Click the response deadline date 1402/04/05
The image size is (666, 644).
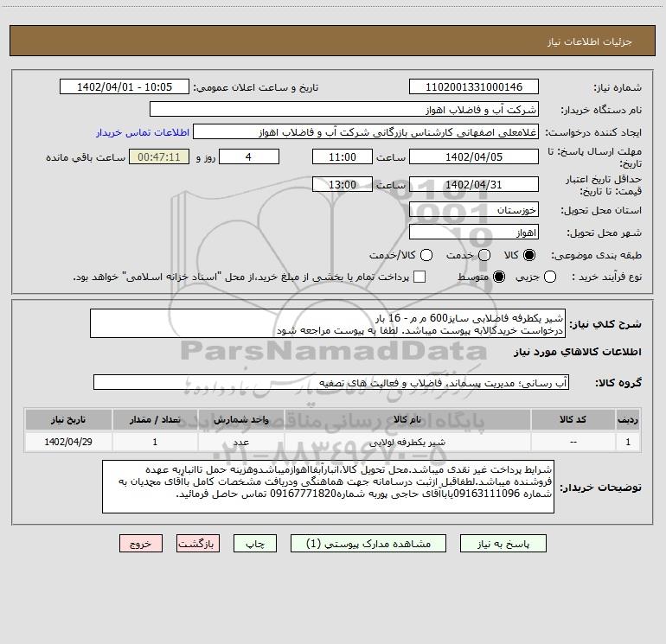coord(474,156)
